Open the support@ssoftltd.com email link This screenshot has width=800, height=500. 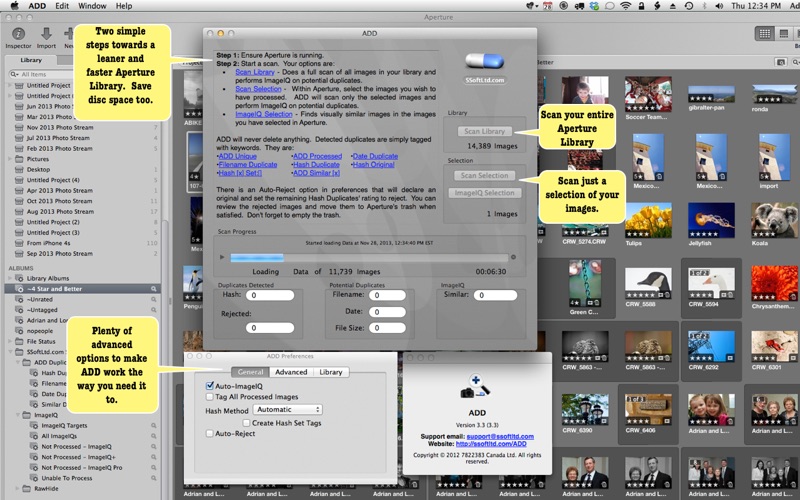coord(500,436)
